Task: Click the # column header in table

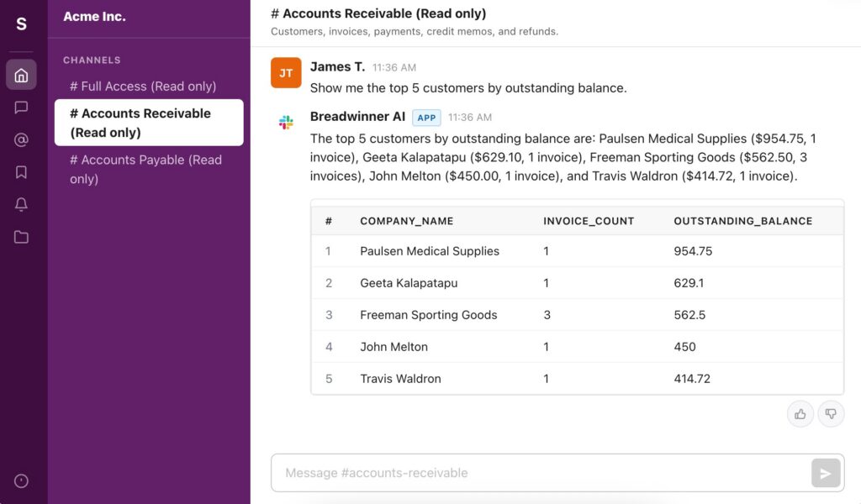Action: click(x=329, y=221)
